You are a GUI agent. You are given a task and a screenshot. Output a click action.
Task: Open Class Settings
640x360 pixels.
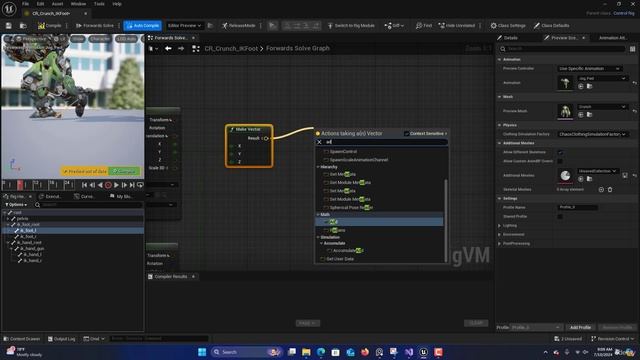(508, 26)
